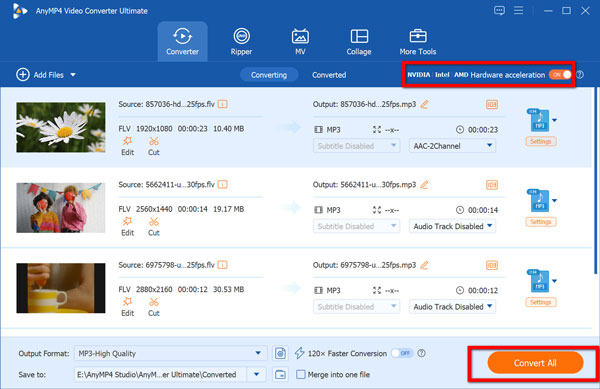
Task: Switch to the Ripper tab
Action: (x=241, y=41)
